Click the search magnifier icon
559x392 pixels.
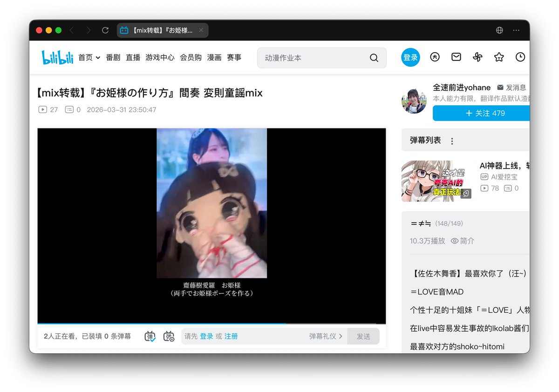tap(374, 57)
